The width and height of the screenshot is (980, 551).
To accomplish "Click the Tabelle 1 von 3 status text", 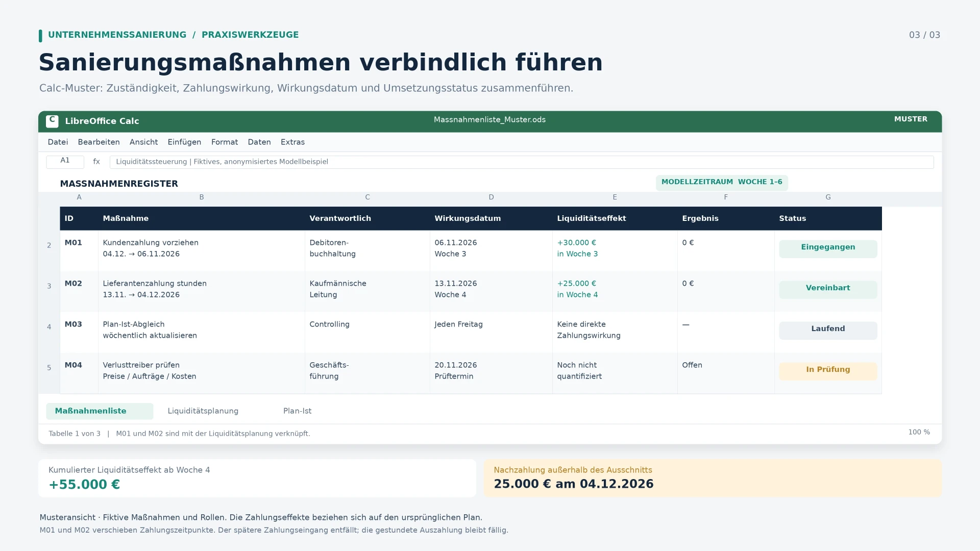I will [x=75, y=434].
